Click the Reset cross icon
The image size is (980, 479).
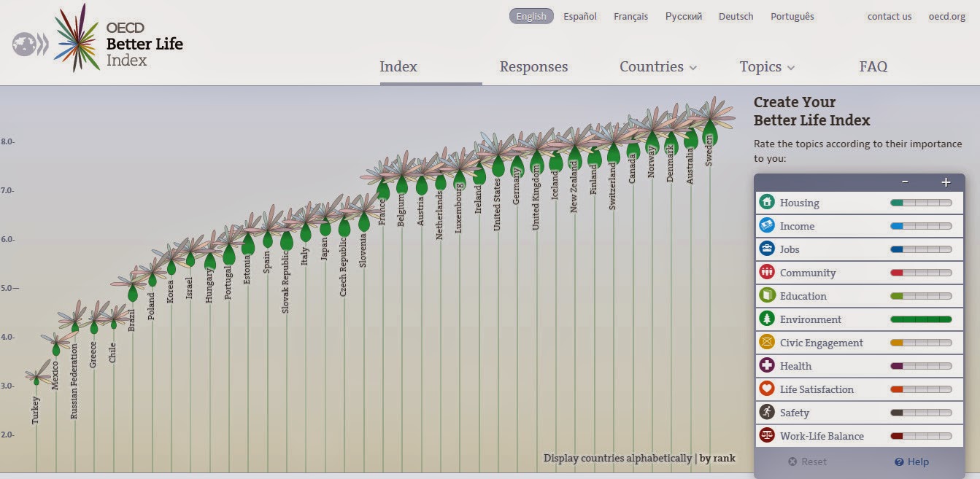pyautogui.click(x=792, y=462)
